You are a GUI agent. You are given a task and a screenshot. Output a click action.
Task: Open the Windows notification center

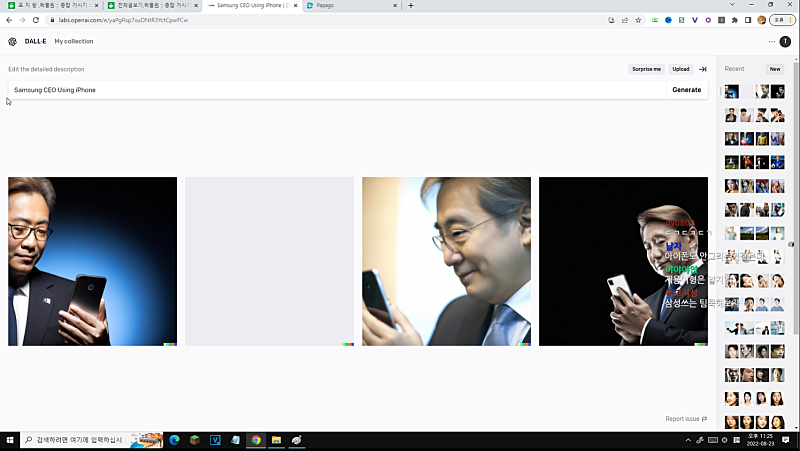pos(786,440)
